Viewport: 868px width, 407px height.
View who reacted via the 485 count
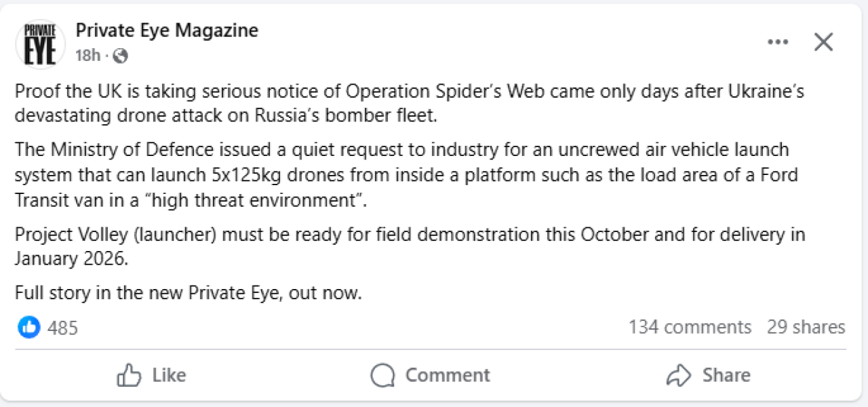pos(63,328)
